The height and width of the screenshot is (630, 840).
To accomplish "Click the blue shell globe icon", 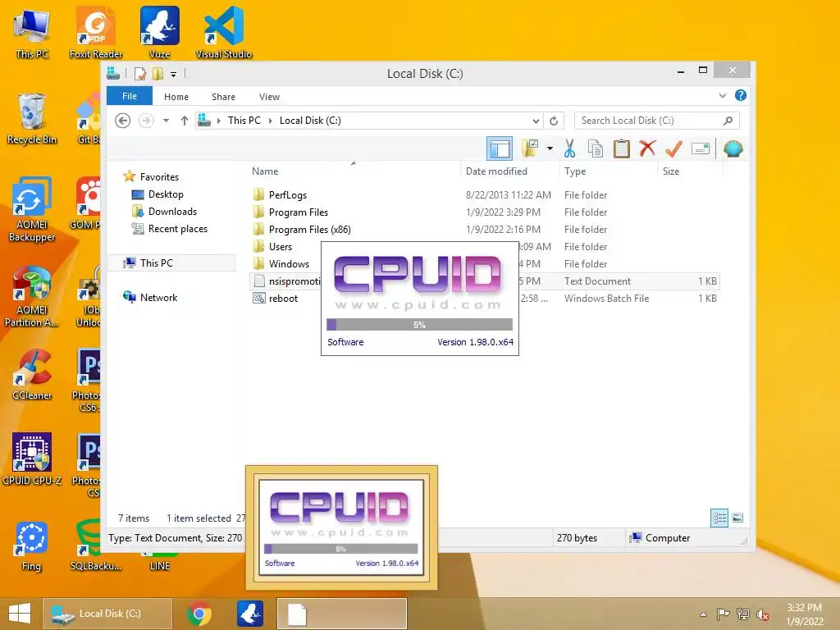I will point(733,148).
